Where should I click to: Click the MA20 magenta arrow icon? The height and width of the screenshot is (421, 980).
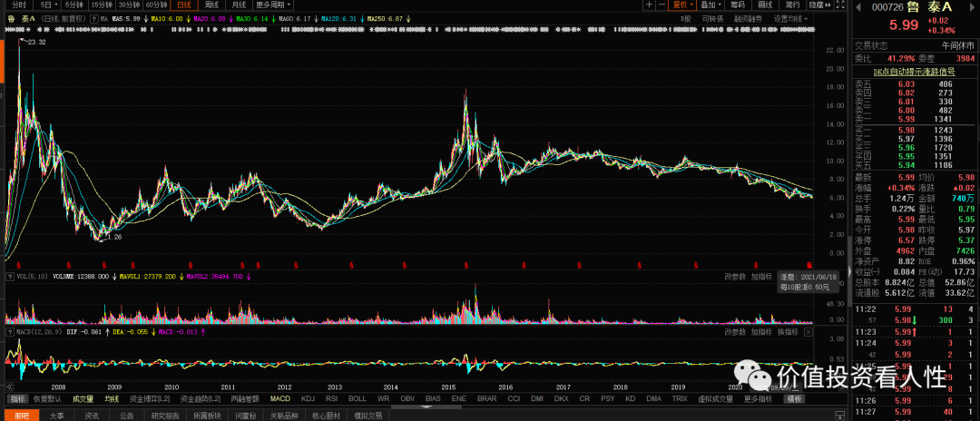(x=231, y=19)
